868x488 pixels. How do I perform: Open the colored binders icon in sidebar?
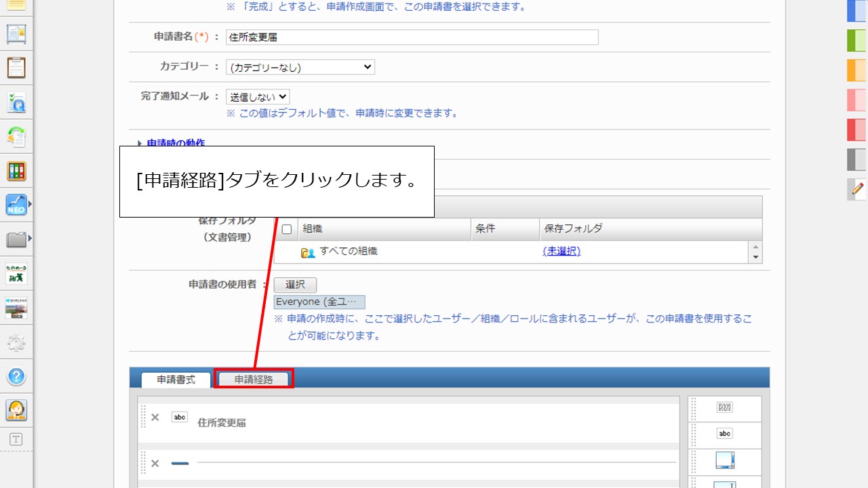pos(16,171)
